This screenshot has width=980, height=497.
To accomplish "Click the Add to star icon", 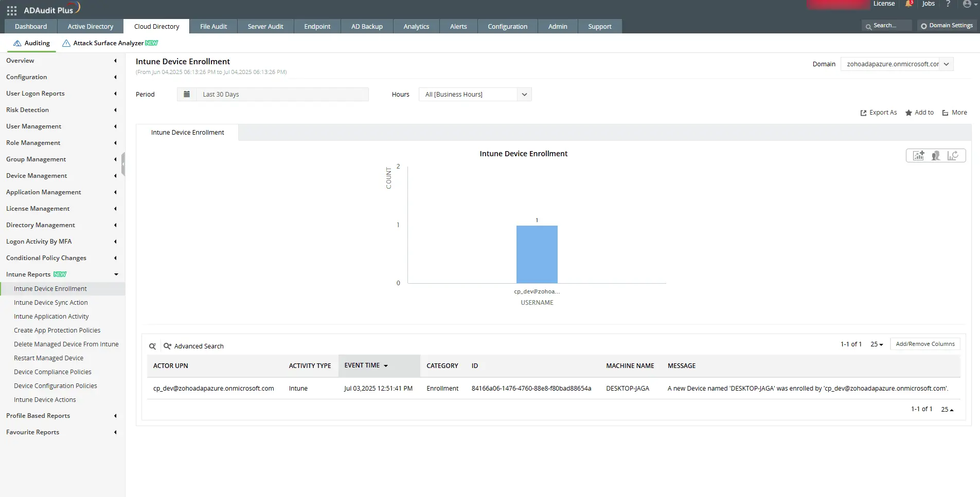I will 909,113.
